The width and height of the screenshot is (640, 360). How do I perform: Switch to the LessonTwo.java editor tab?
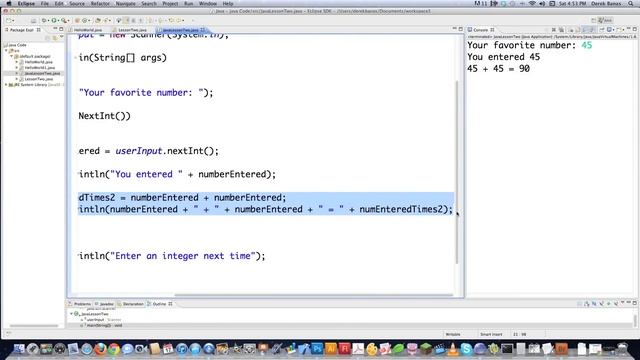(x=132, y=30)
